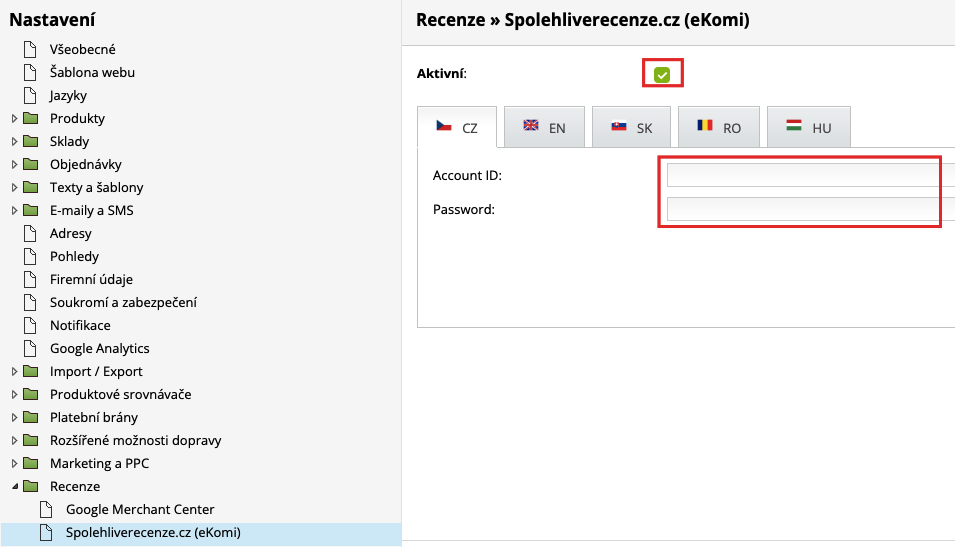This screenshot has width=955, height=547.
Task: Expand the E-maily a SMS node arrow
Action: [x=14, y=210]
